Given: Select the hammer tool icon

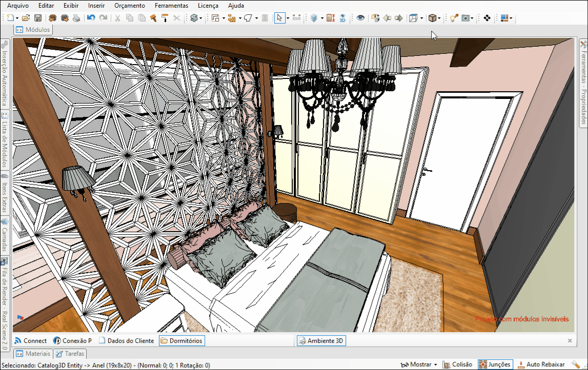Looking at the screenshot, I should [153, 18].
